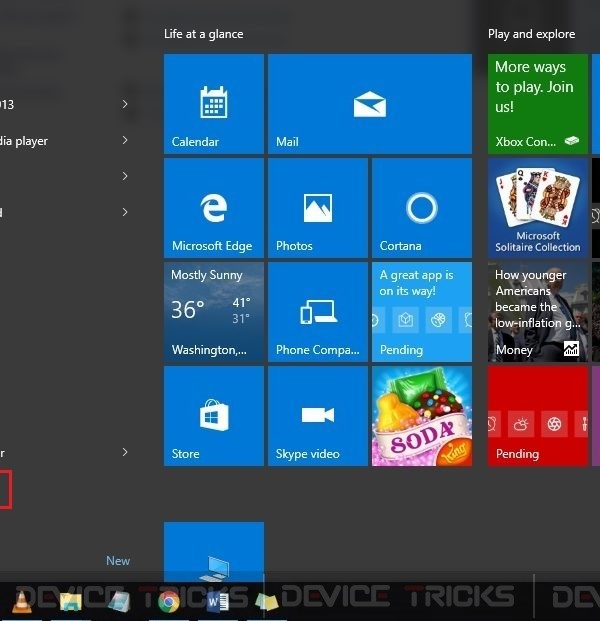Screen dimensions: 600x621
Task: Expand the fourth app list chevron
Action: (x=125, y=212)
